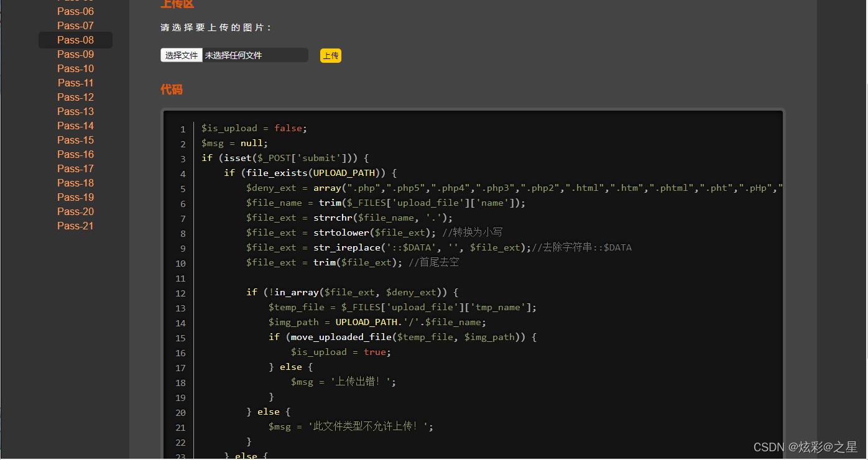868x460 pixels.
Task: Open Pass-07 in the sidebar
Action: click(x=75, y=25)
